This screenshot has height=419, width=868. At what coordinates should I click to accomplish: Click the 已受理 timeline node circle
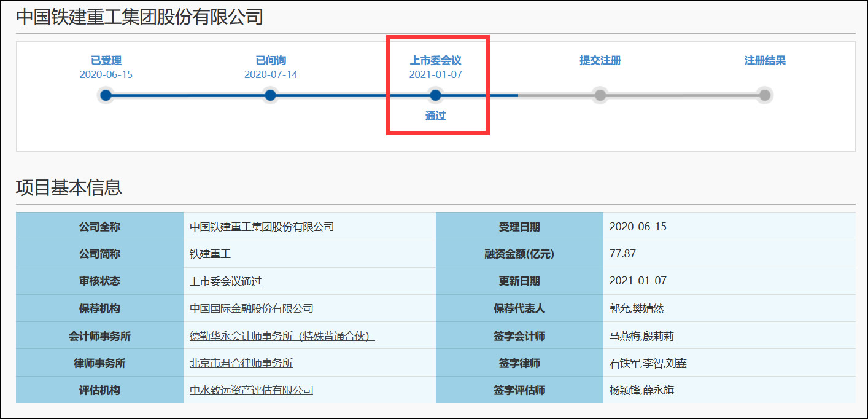pyautogui.click(x=106, y=95)
